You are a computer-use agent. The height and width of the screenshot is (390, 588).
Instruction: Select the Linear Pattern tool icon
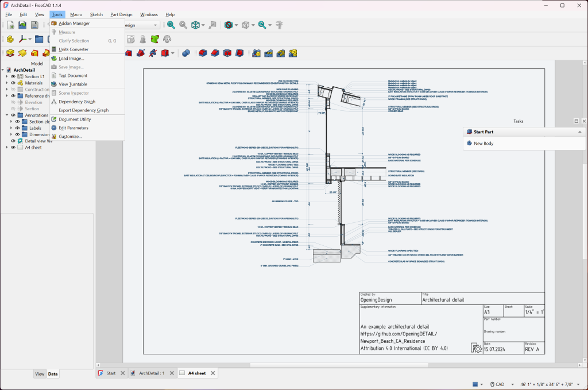tap(269, 53)
